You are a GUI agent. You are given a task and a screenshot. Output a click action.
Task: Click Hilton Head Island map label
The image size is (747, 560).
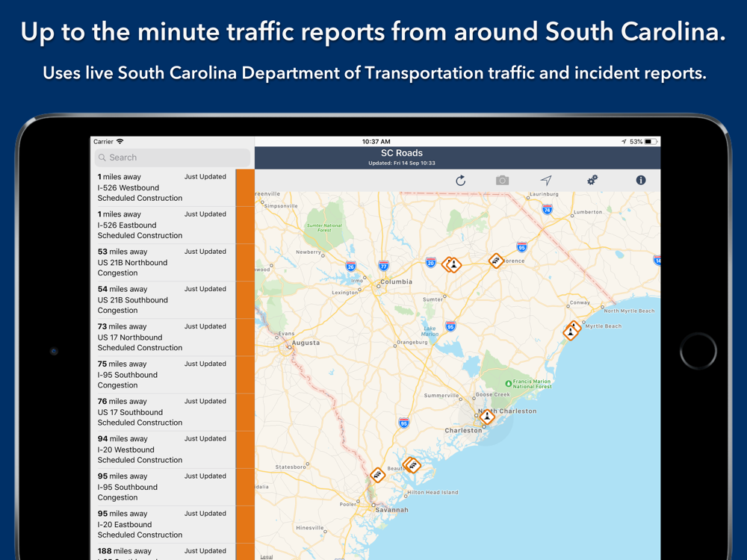[433, 492]
